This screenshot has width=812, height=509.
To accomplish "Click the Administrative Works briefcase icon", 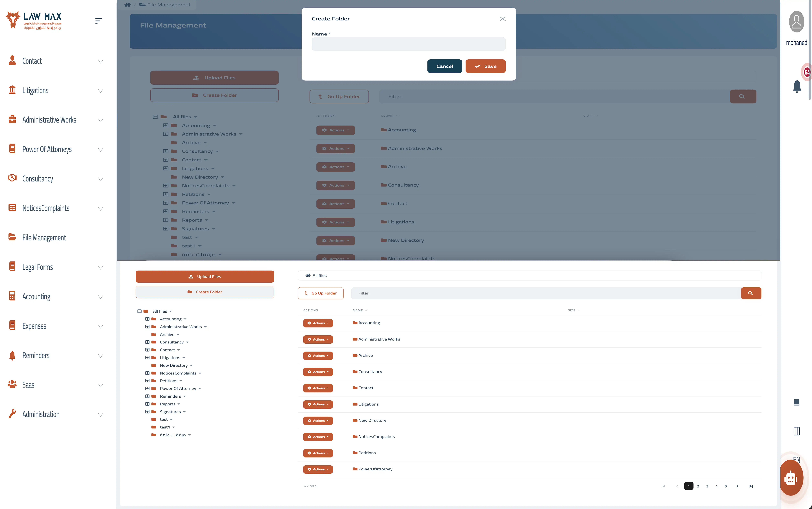I will tap(12, 119).
